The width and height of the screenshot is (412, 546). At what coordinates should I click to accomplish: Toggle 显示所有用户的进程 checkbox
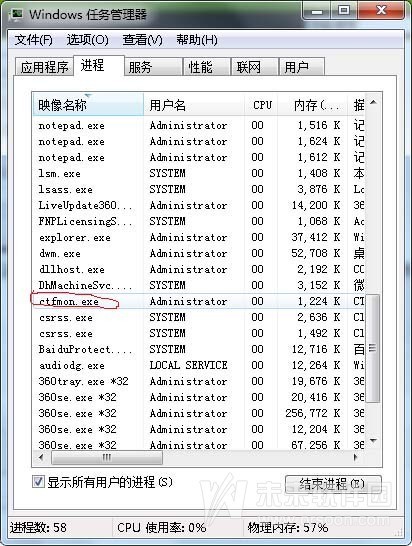click(x=38, y=482)
